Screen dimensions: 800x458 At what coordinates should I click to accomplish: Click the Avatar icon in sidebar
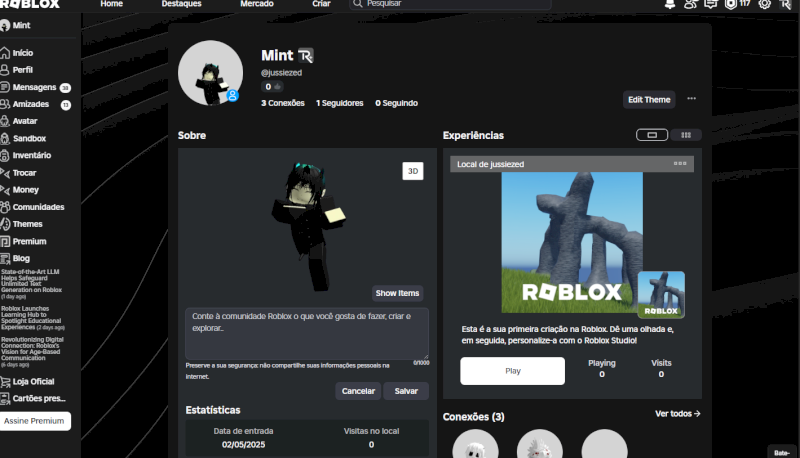pos(5,121)
